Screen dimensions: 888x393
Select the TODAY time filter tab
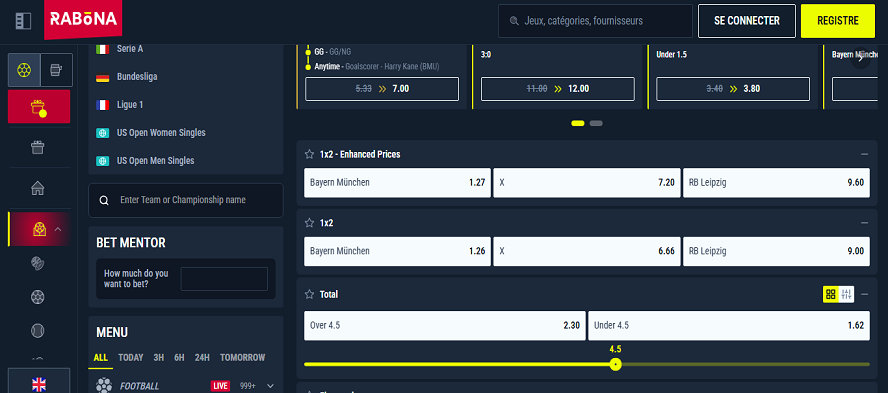131,358
